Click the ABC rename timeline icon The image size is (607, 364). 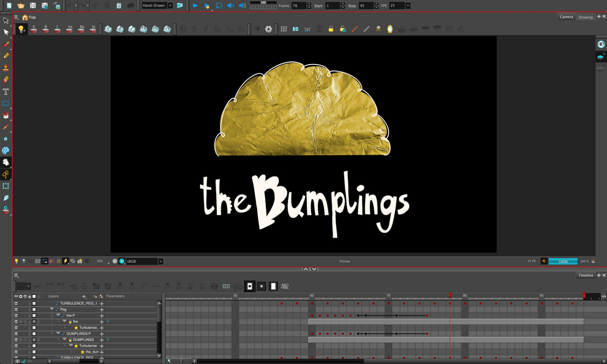pyautogui.click(x=285, y=286)
